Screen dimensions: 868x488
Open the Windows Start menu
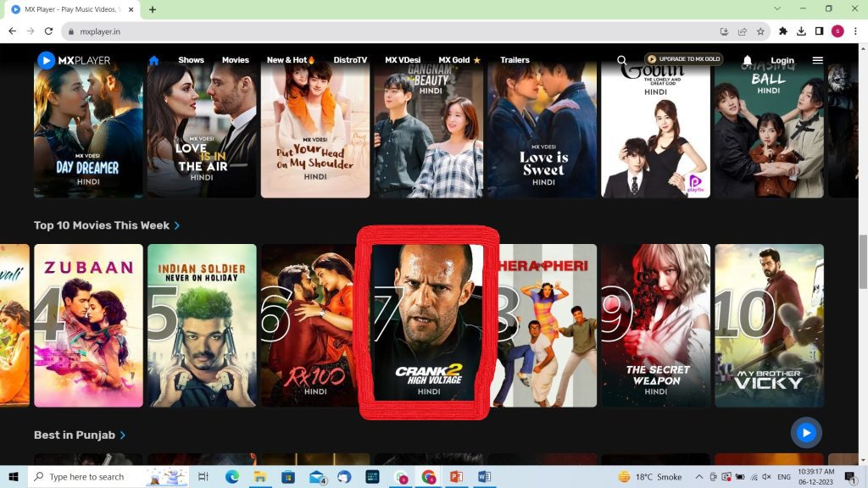(x=14, y=476)
